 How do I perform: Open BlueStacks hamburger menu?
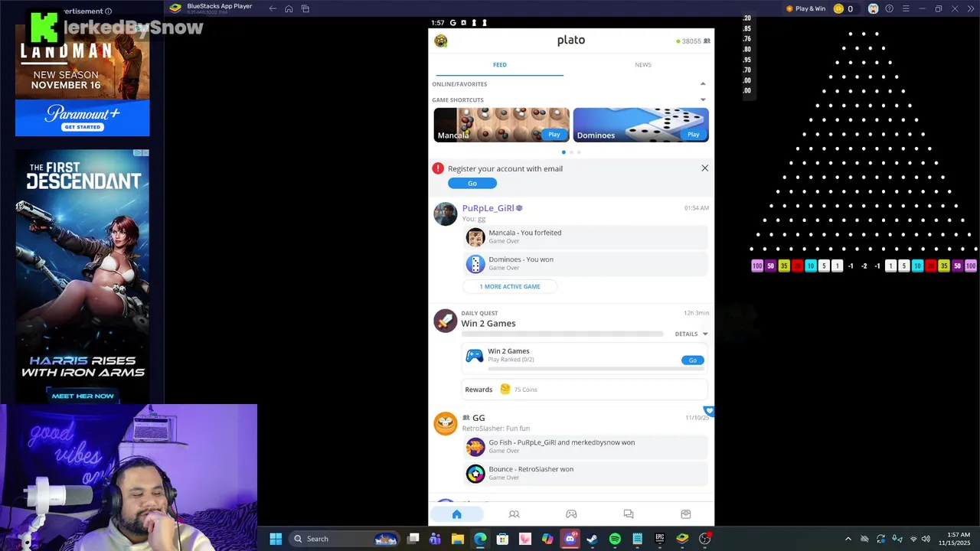[x=906, y=8]
